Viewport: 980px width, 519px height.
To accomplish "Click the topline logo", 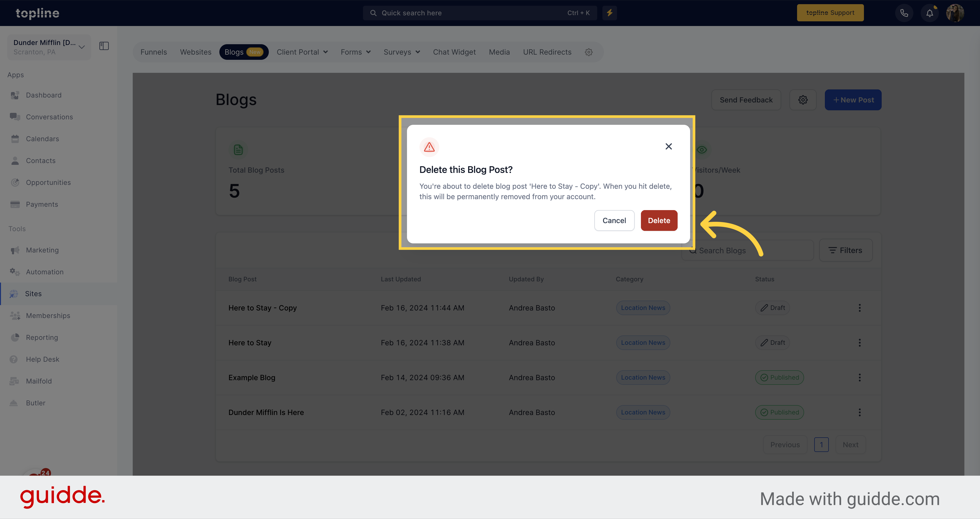I will tap(37, 13).
